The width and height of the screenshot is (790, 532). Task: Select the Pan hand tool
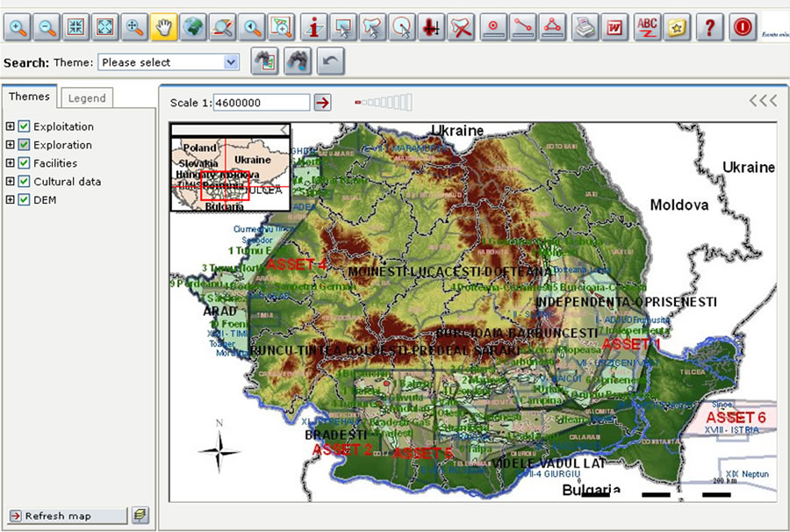coord(164,26)
